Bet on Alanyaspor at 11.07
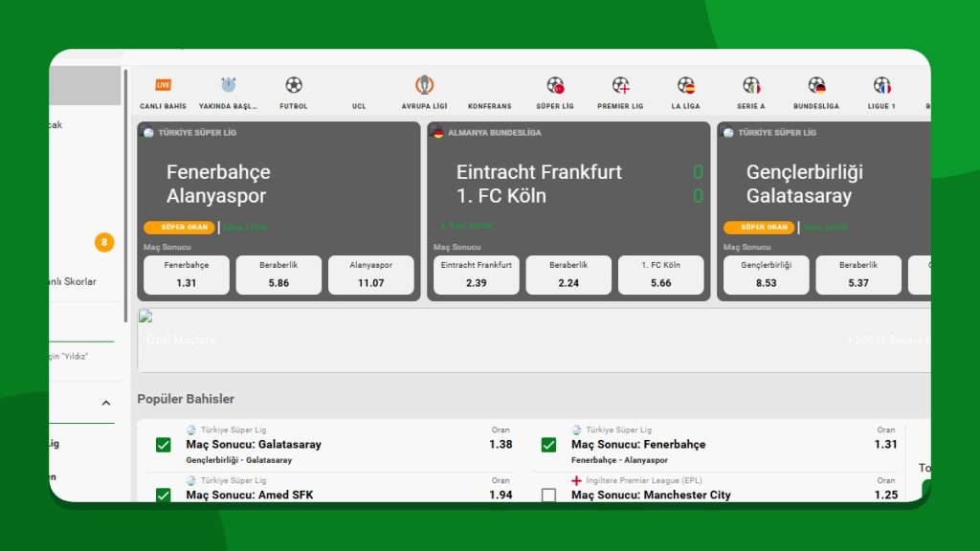 [370, 275]
